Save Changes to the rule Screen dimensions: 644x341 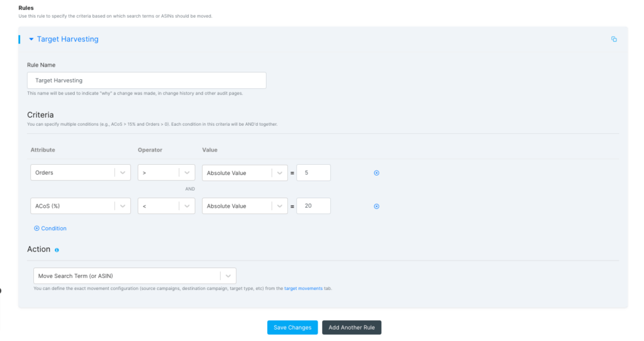click(x=292, y=327)
